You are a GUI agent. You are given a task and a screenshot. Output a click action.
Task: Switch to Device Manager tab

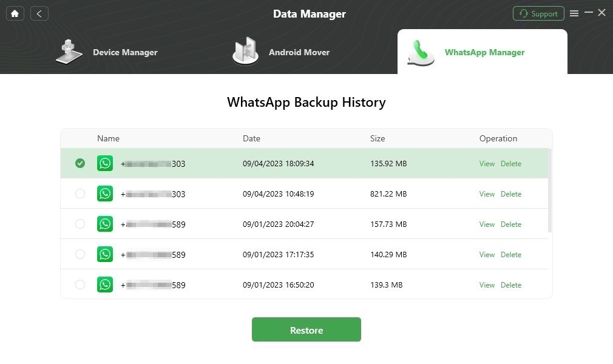click(106, 52)
